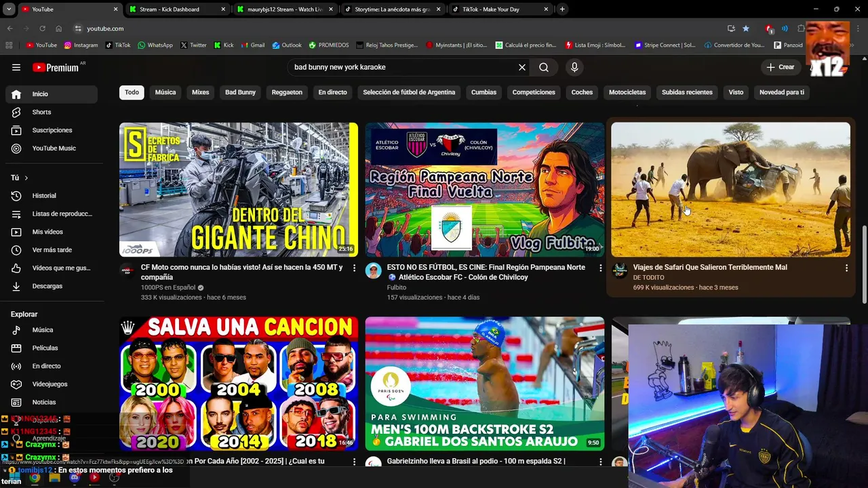This screenshot has height=488, width=868.
Task: Open Historial in sidebar
Action: coord(52,196)
